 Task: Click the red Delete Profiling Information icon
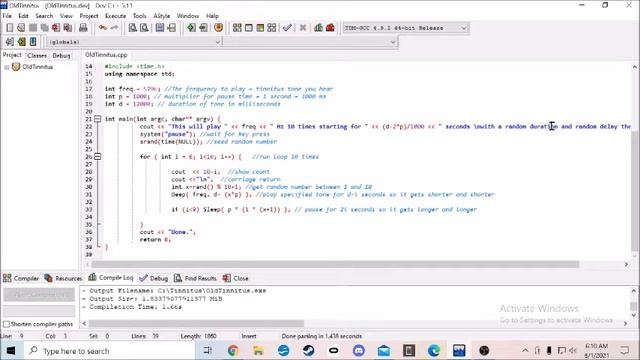point(330,28)
